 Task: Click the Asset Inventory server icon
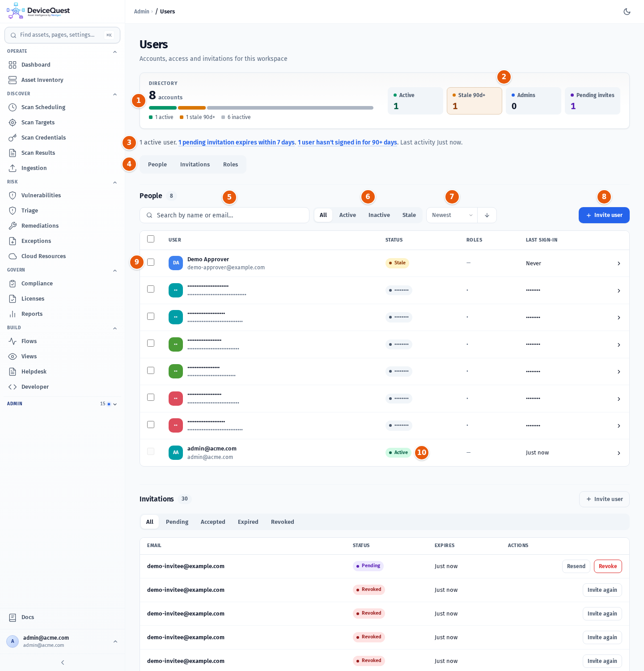pyautogui.click(x=13, y=80)
